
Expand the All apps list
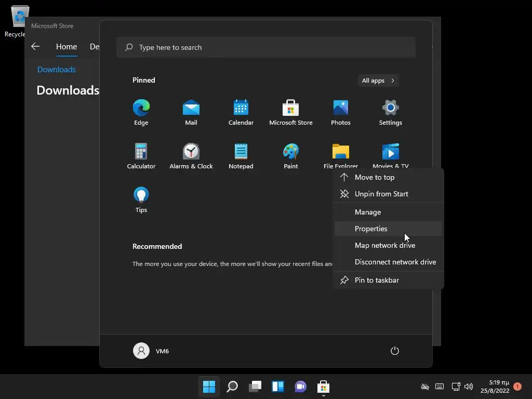click(x=378, y=81)
